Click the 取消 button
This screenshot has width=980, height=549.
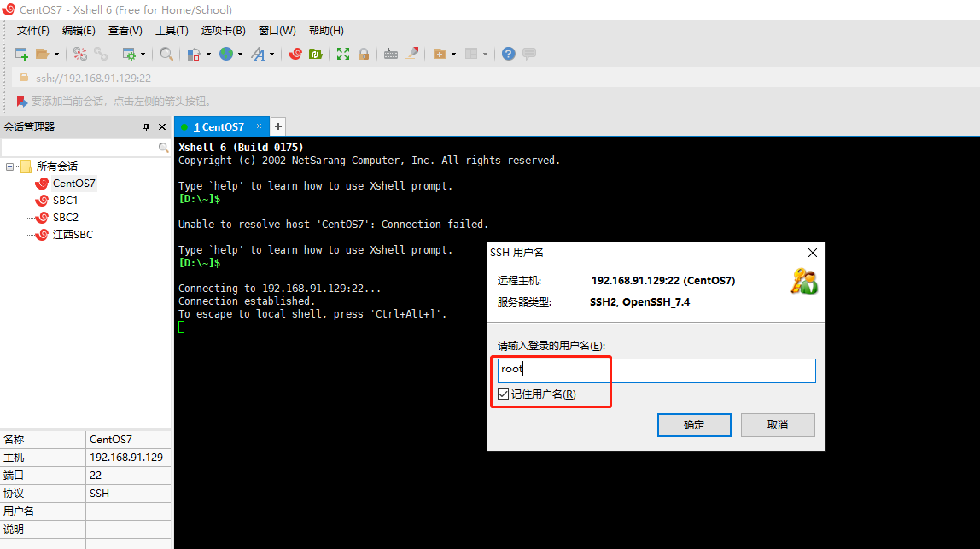pos(778,425)
